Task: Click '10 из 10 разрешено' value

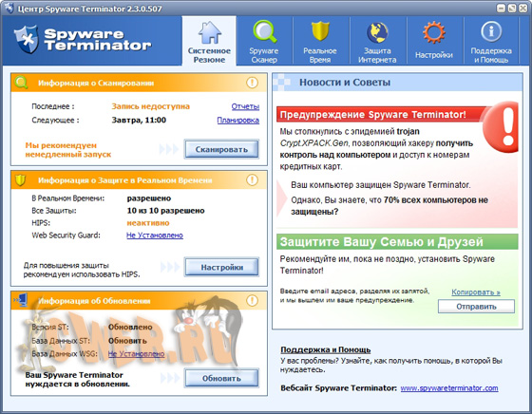Action: click(165, 211)
